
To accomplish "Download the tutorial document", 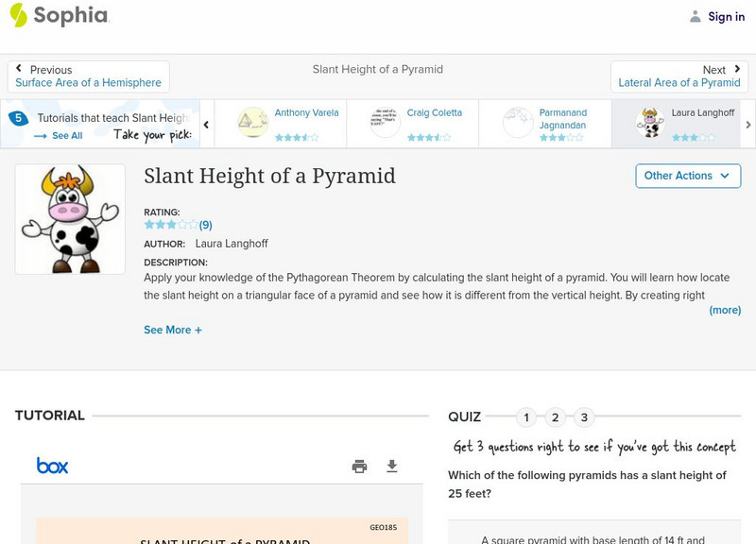I will pyautogui.click(x=392, y=467).
